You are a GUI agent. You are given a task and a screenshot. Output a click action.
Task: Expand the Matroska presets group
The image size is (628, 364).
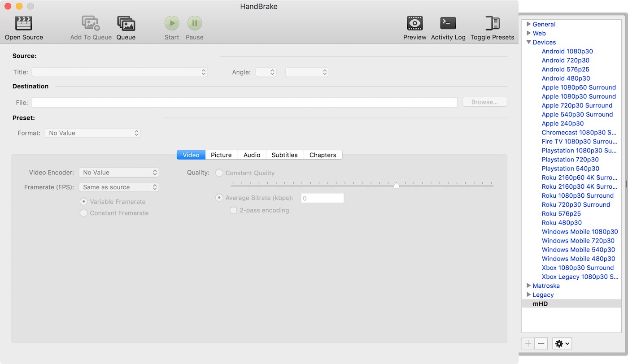click(529, 286)
